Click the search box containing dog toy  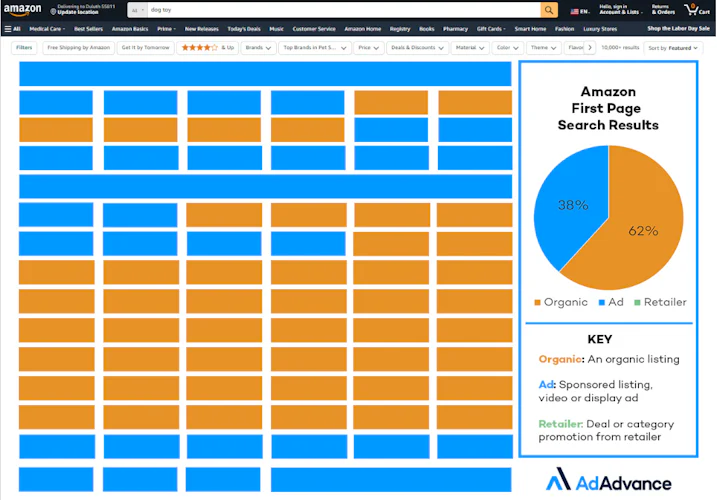(340, 10)
